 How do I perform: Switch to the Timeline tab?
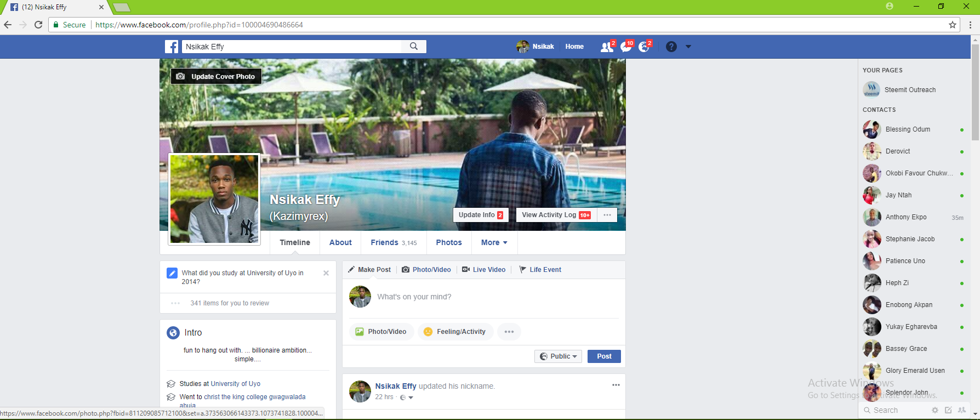295,242
